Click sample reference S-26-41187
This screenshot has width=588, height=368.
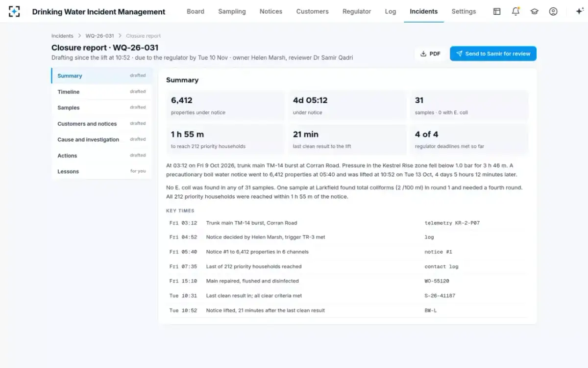tap(440, 296)
